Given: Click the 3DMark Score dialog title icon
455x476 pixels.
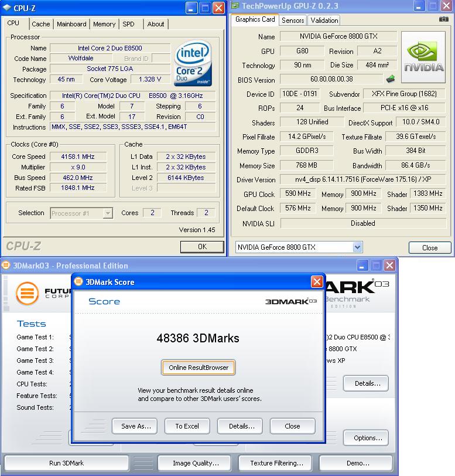Looking at the screenshot, I should coord(78,281).
